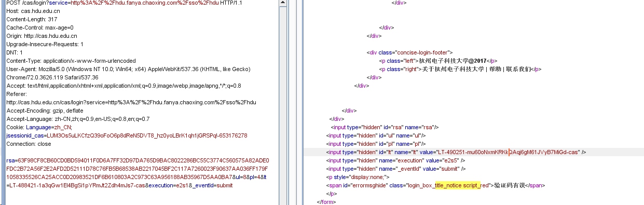
Task: Select the p class="left" 2017 line
Action: click(x=439, y=61)
